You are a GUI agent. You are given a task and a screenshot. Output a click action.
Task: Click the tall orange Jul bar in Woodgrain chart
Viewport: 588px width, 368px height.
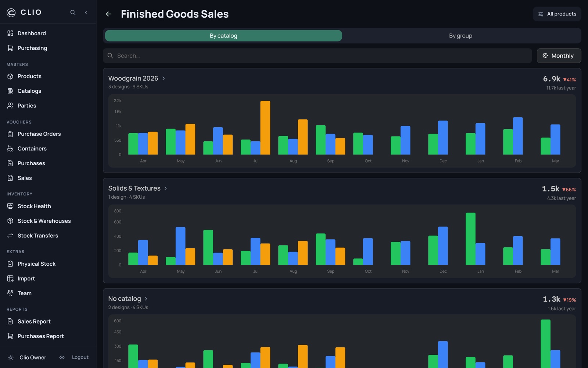tap(265, 128)
